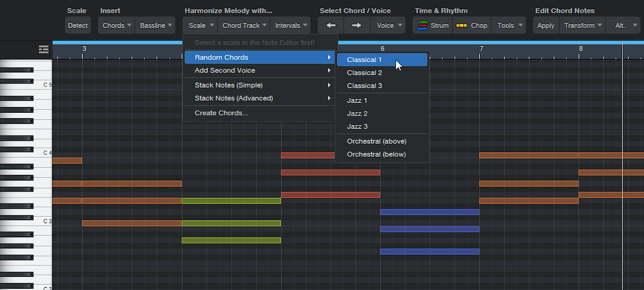Open the Tools dropdown in Time & Rhythm
This screenshot has width=644, height=290.
(510, 26)
